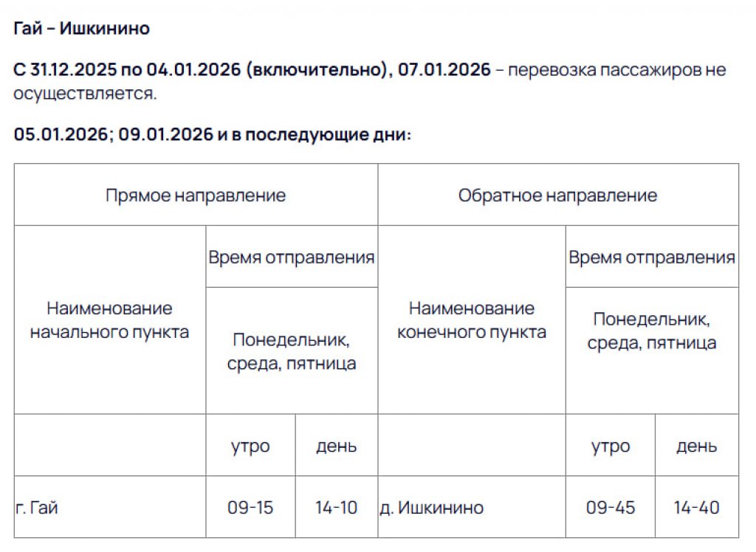Viewport: 756px width, 552px height.
Task: Select the 09-15 departure time cell
Action: [250, 508]
